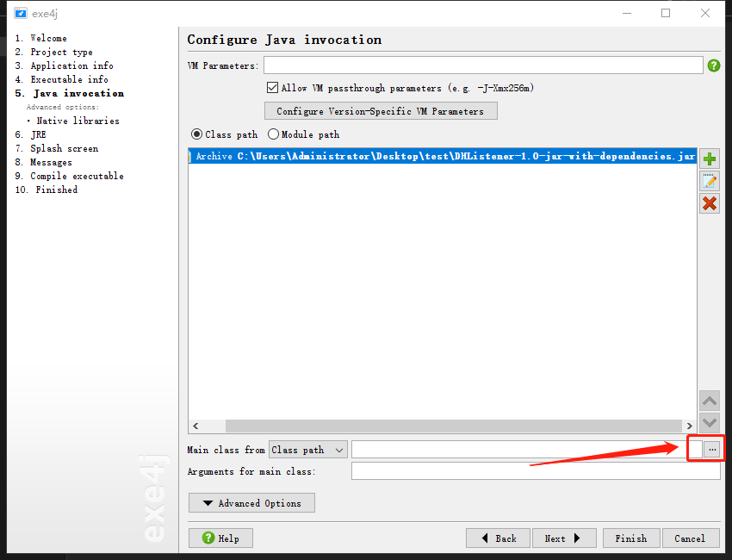The width and height of the screenshot is (732, 560).
Task: Click into the Arguments for main class field
Action: [x=536, y=470]
